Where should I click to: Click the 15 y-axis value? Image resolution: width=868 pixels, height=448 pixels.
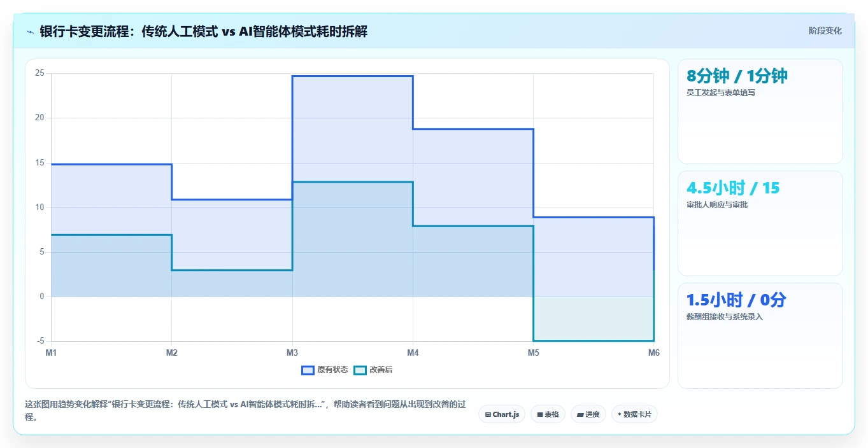39,163
